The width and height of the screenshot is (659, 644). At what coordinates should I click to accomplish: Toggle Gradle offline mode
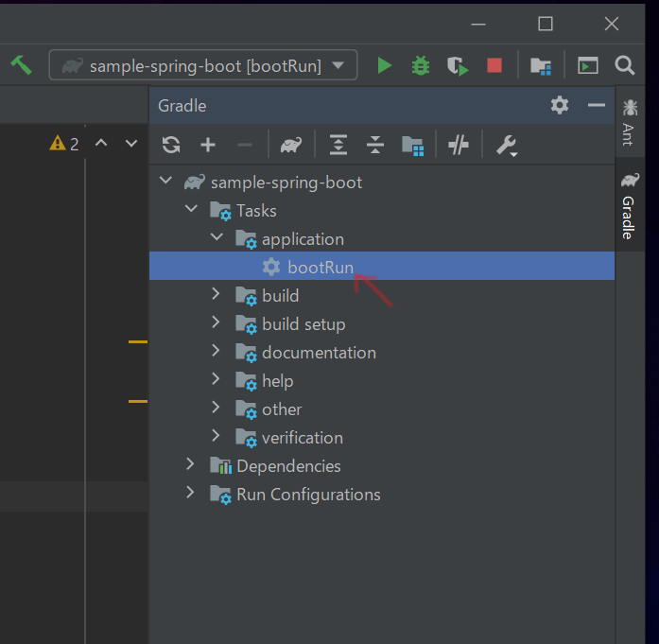[x=459, y=146]
